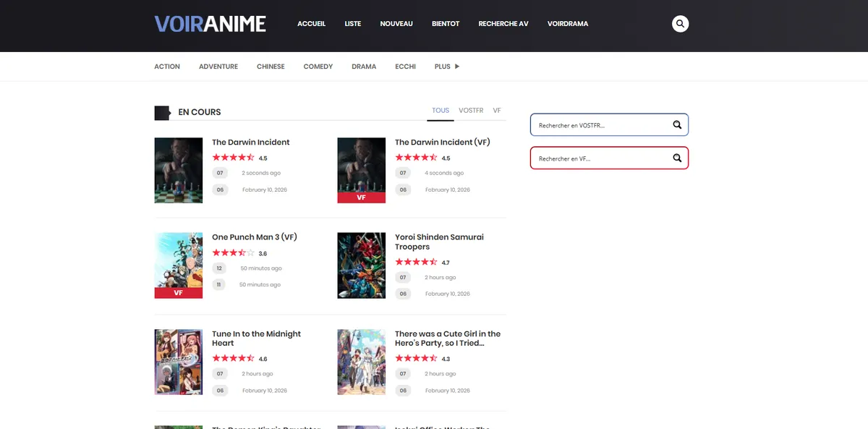Open the header search magnifier icon
This screenshot has width=868, height=429.
pyautogui.click(x=680, y=23)
